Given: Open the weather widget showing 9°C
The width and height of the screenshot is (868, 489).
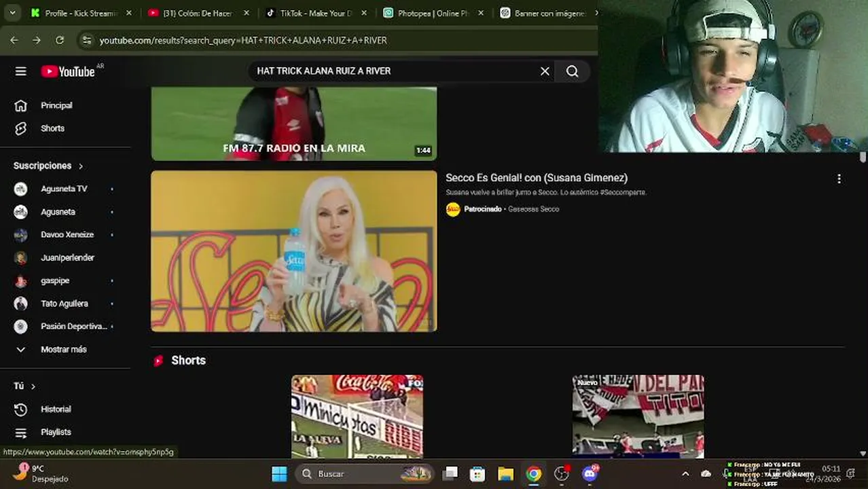Looking at the screenshot, I should point(42,473).
